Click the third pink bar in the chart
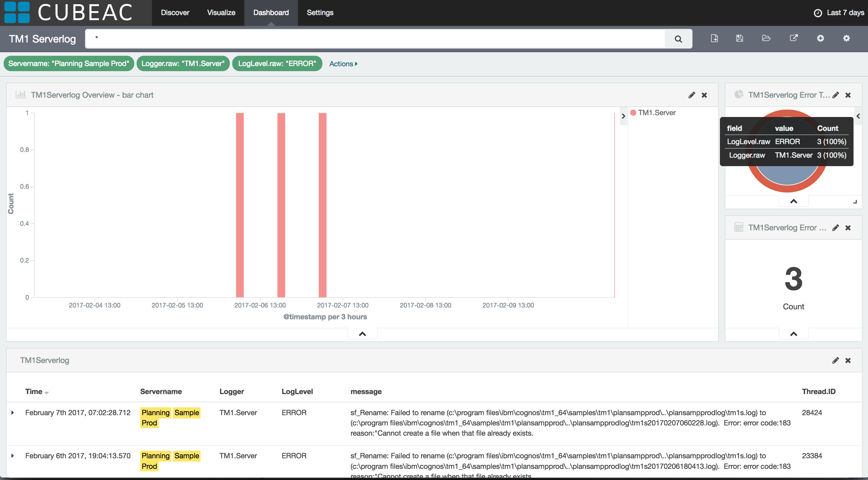Image resolution: width=868 pixels, height=480 pixels. tap(322, 205)
